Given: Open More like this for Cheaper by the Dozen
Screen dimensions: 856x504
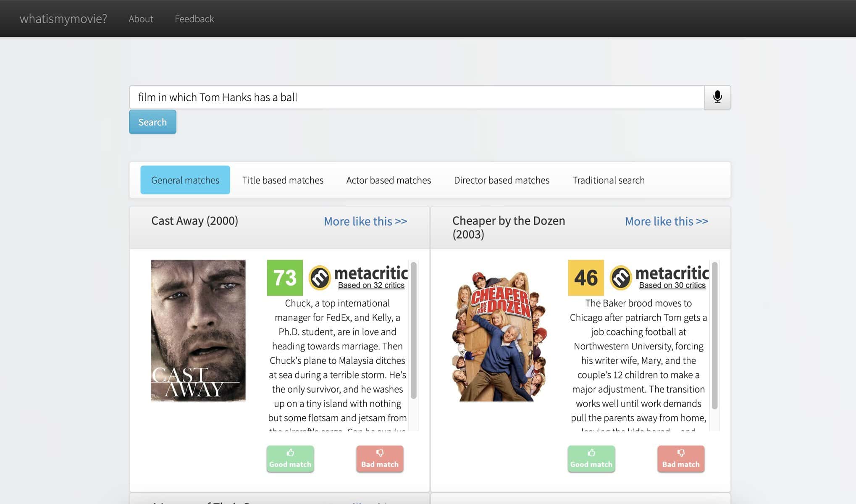Looking at the screenshot, I should coord(667,221).
